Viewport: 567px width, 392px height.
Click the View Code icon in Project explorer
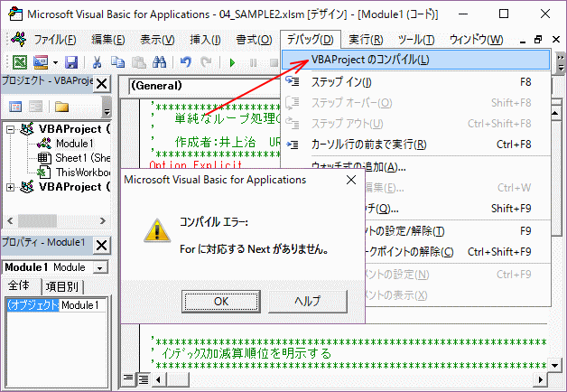(x=15, y=107)
